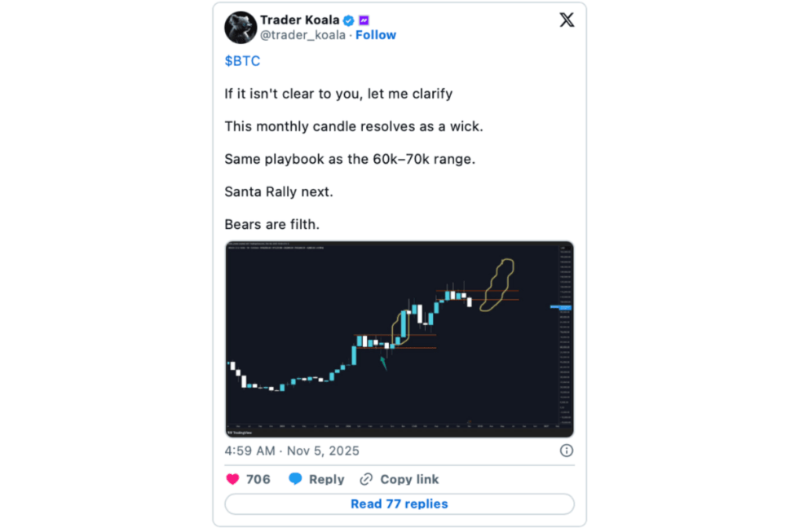Click the blue verified checkmark badge
The image size is (799, 532).
pyautogui.click(x=349, y=20)
